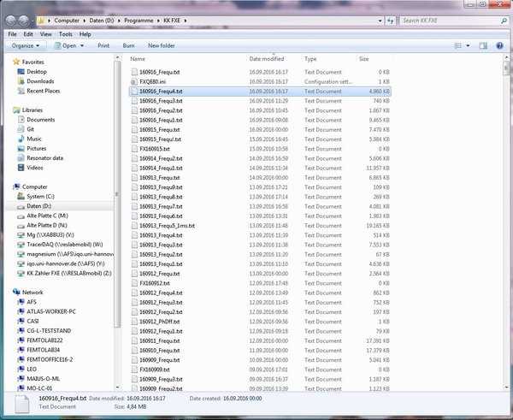This screenshot has height=420, width=513.
Task: Select file icon of 160913_Frequ5_1ms.txt
Action: (x=134, y=226)
